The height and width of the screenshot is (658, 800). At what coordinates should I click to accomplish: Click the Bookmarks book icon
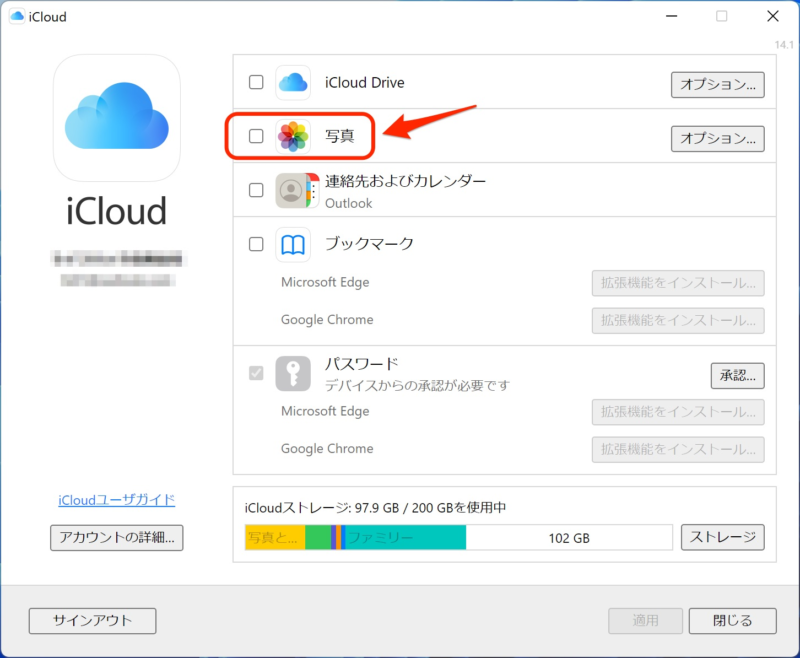tap(293, 245)
